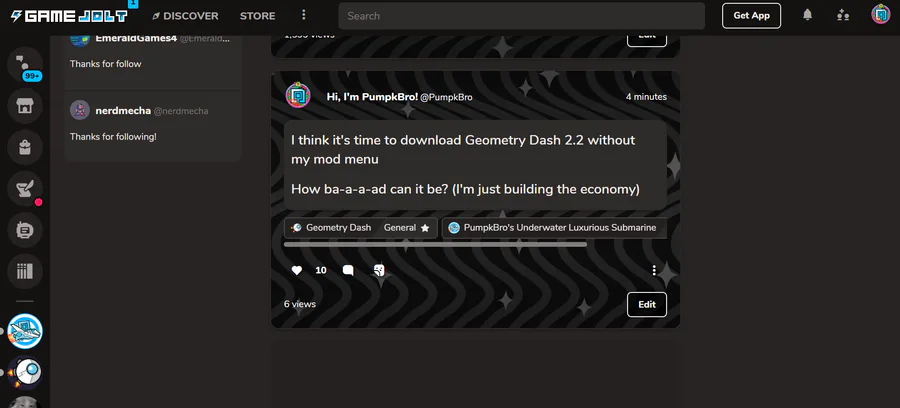Open the paper plane community in sidebar

click(x=25, y=331)
